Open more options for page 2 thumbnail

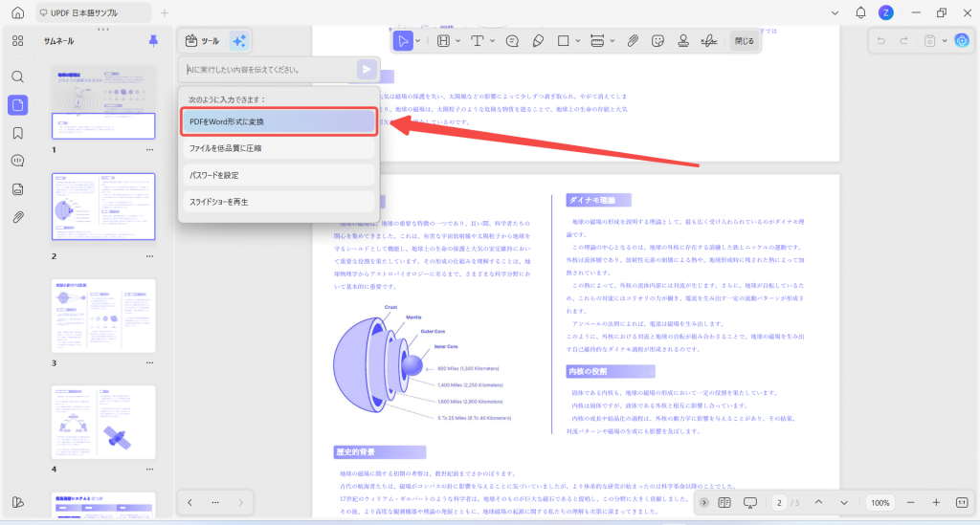[x=149, y=256]
